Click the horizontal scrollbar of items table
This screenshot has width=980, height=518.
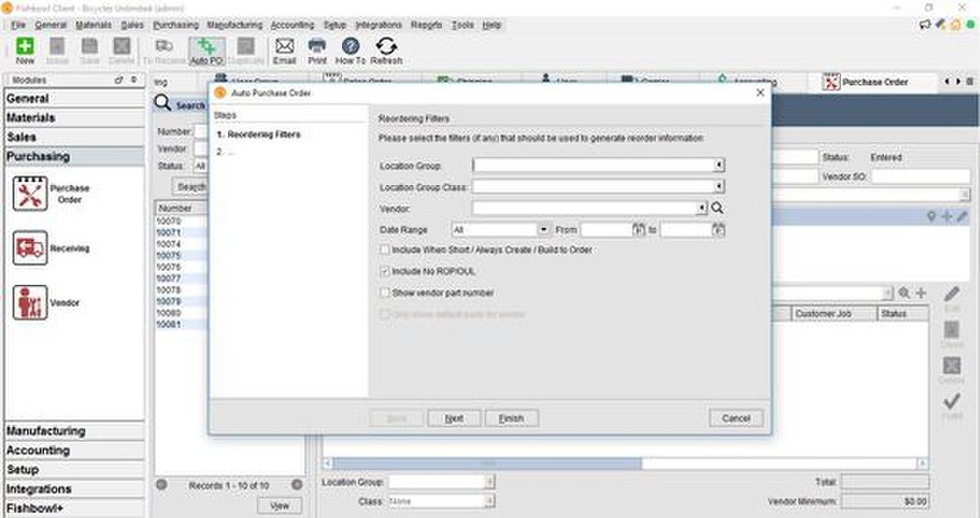point(486,463)
